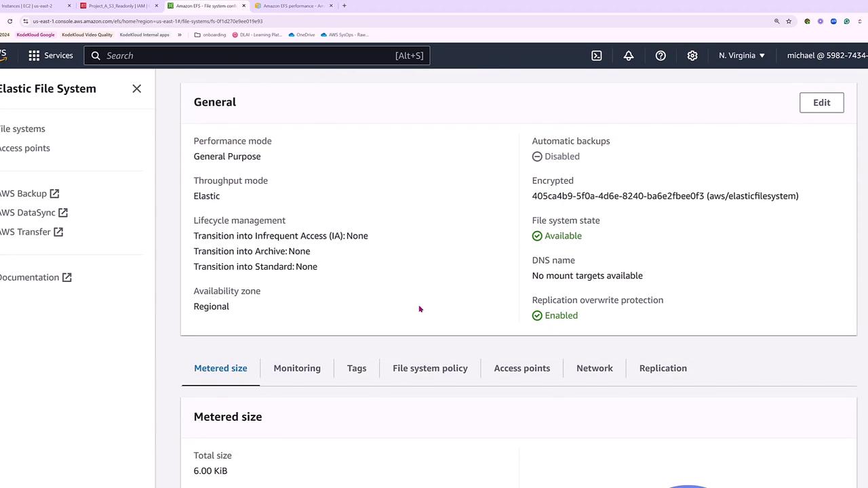Open a new browser tab
The width and height of the screenshot is (868, 488).
coord(344,5)
